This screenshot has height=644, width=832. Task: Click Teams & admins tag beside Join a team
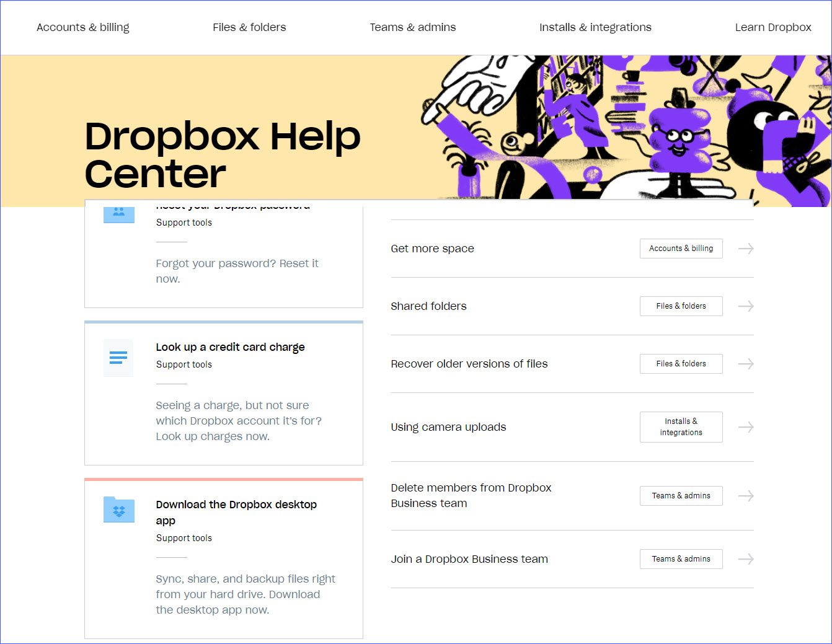(x=681, y=559)
